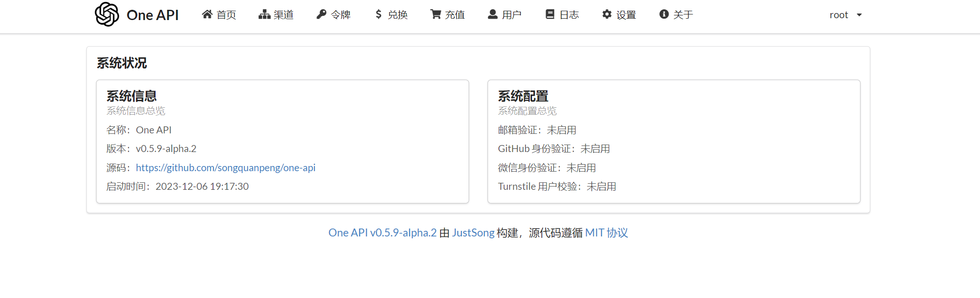Navigate to the 兑换 page

[391, 15]
